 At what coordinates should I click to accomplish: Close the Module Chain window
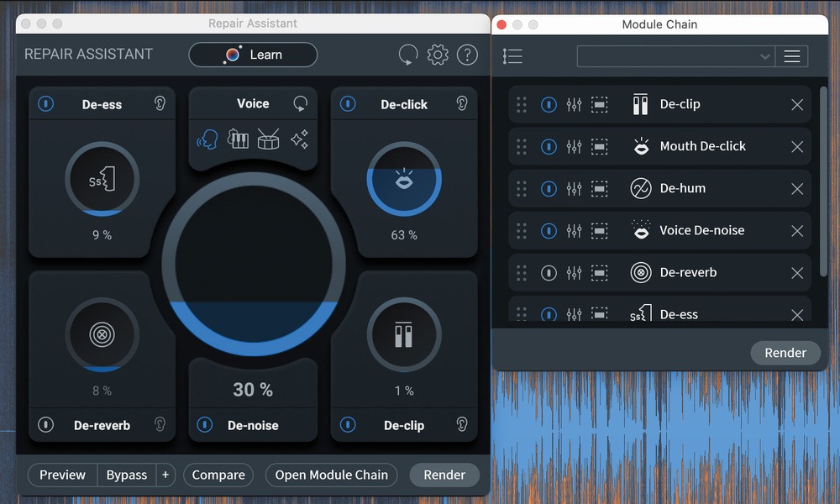[x=502, y=24]
